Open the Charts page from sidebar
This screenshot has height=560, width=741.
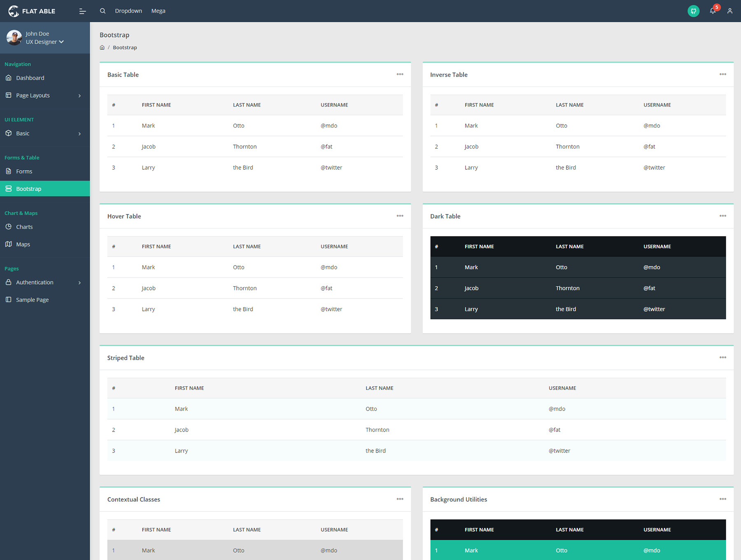[x=24, y=227]
